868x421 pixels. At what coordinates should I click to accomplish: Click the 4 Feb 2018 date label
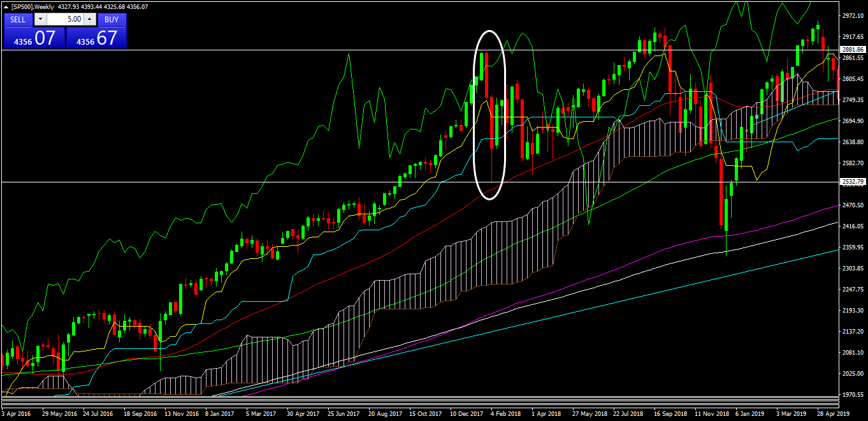point(505,414)
